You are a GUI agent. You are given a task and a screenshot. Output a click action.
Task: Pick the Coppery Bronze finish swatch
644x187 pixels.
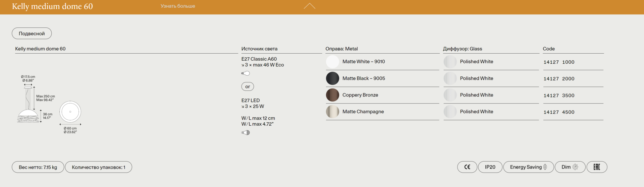pos(332,95)
